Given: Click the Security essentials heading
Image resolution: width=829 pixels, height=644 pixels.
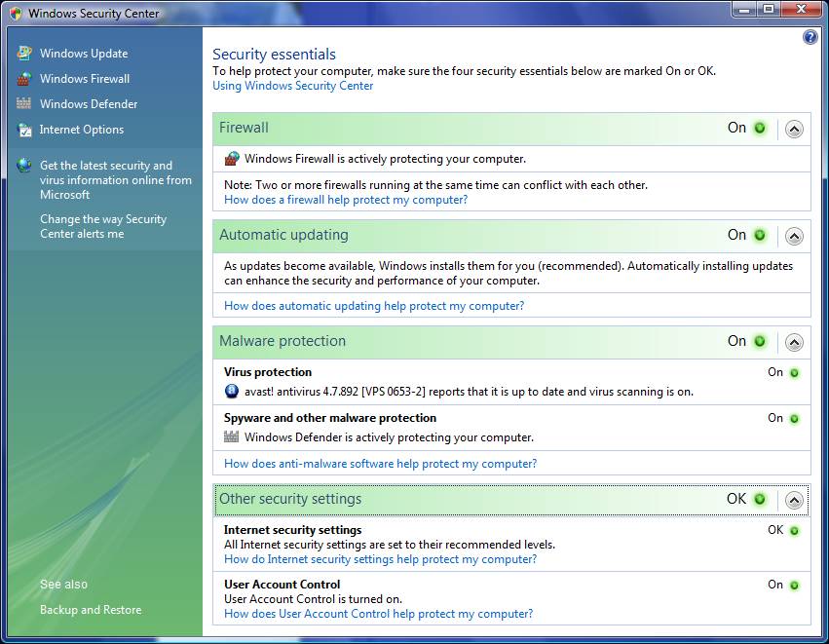Looking at the screenshot, I should pos(274,55).
